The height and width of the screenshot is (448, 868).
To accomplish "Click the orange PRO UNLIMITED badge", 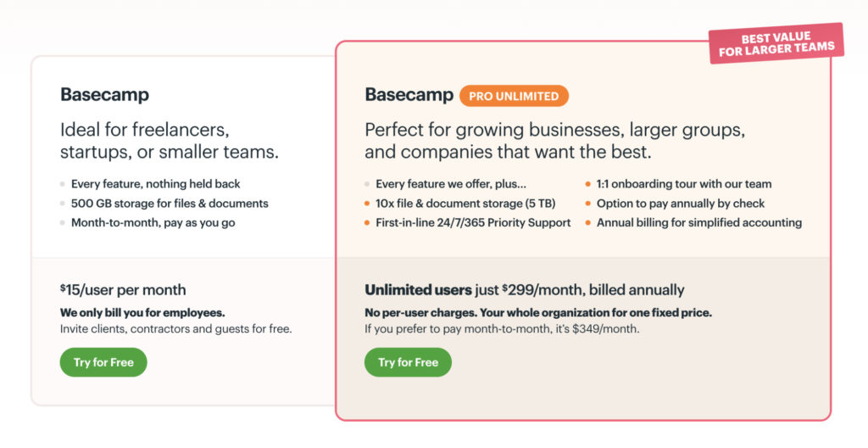I will pos(514,96).
